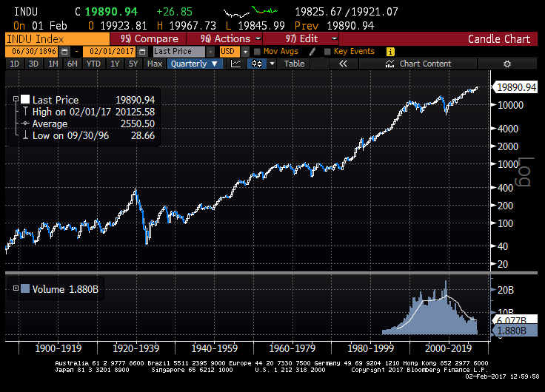
Task: Click the white Last Price color swatch
Action: 25,99
